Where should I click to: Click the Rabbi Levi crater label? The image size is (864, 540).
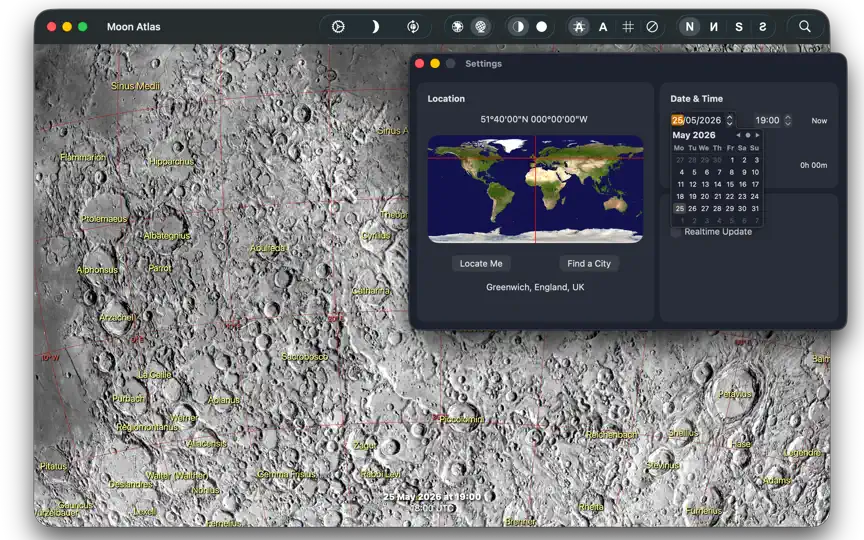[x=380, y=474]
